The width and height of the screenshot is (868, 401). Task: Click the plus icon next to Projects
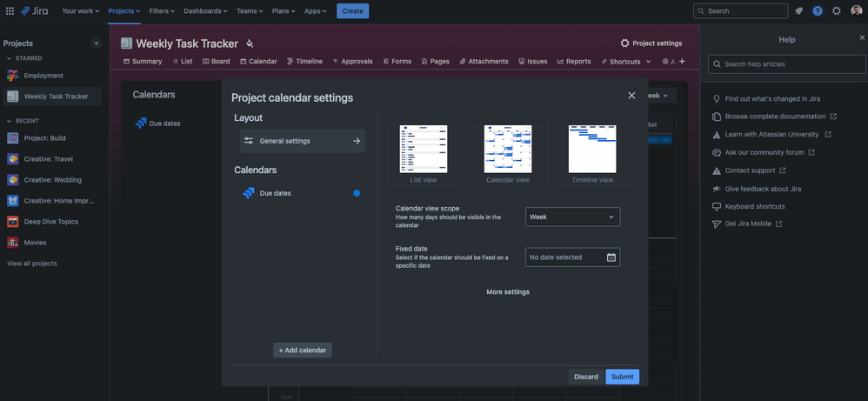click(x=97, y=43)
